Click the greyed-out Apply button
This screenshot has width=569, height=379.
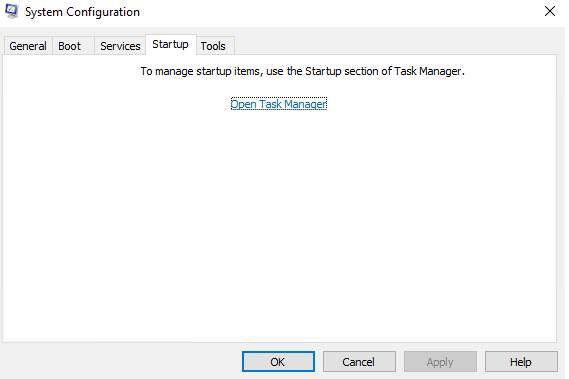pyautogui.click(x=440, y=362)
